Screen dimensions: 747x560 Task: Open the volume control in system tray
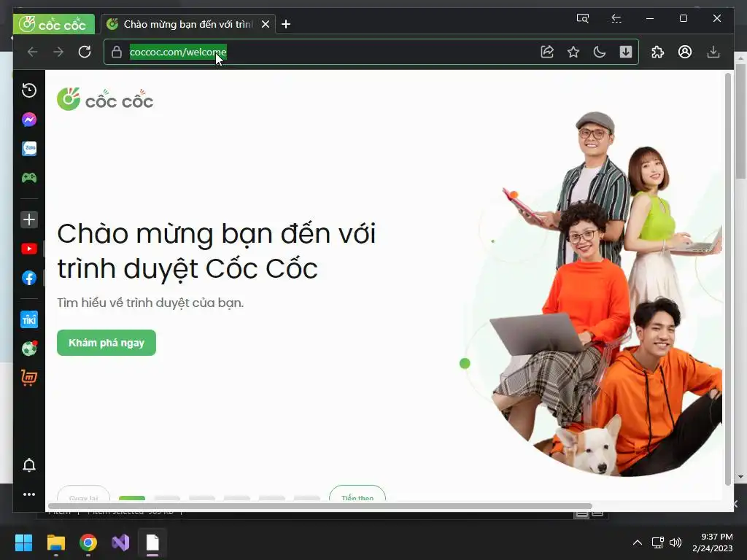[x=675, y=542]
